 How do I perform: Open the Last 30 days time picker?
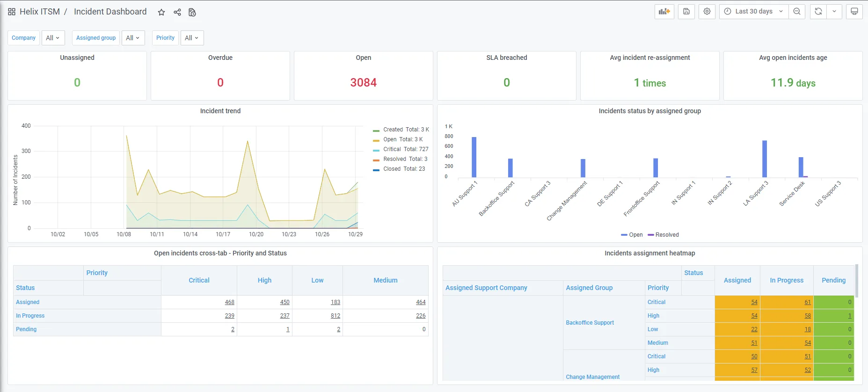click(754, 12)
